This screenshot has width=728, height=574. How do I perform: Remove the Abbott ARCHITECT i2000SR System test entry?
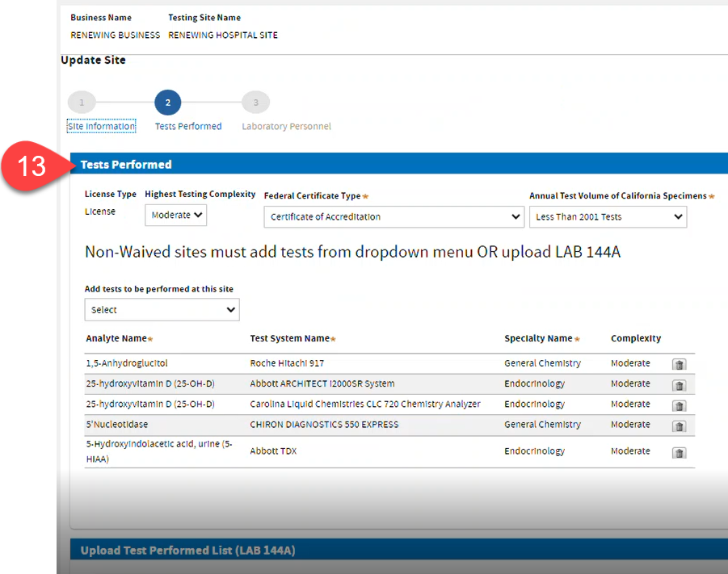[679, 385]
